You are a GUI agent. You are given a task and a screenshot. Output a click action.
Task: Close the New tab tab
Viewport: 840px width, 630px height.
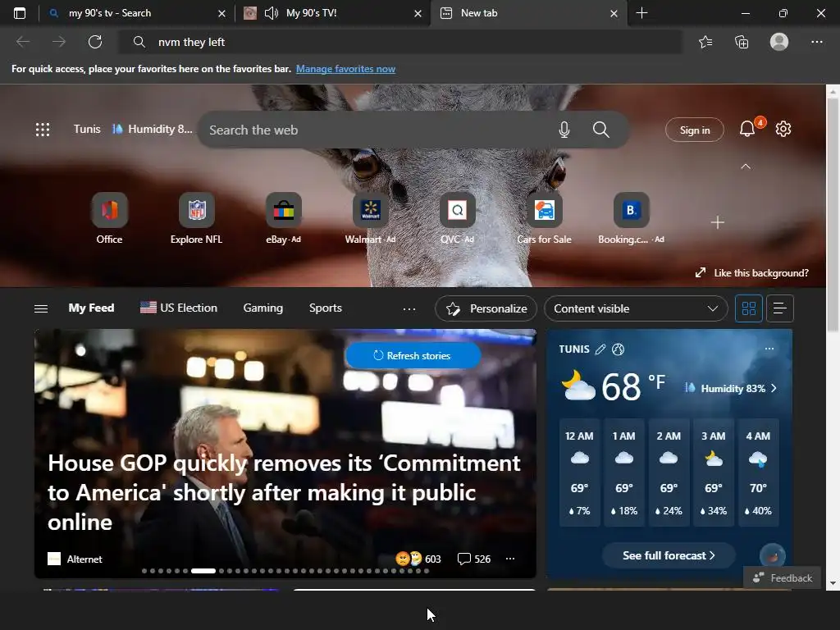[614, 13]
